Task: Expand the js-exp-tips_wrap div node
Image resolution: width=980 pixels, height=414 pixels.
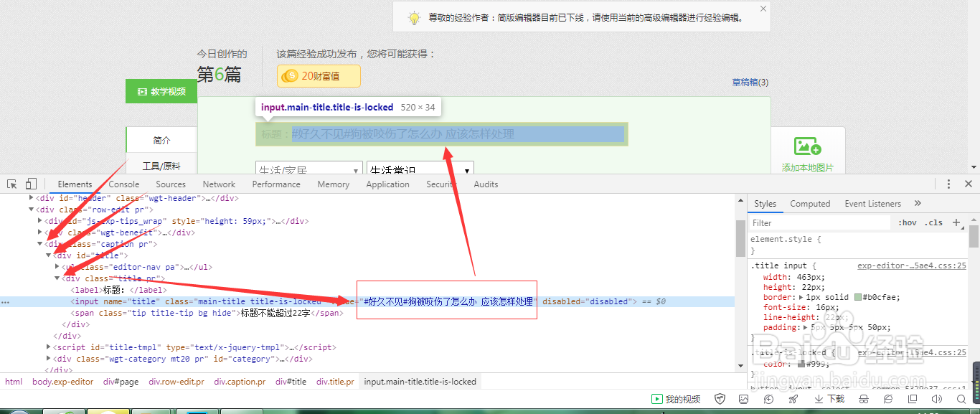Action: (x=39, y=221)
